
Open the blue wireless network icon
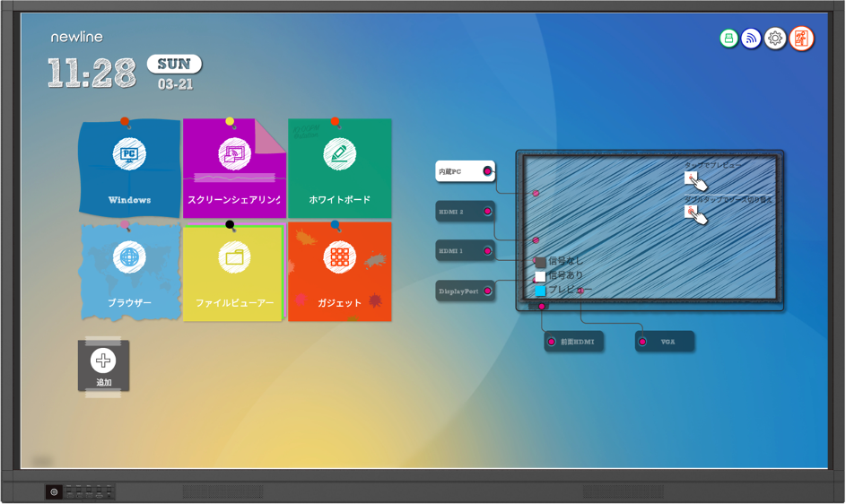752,39
